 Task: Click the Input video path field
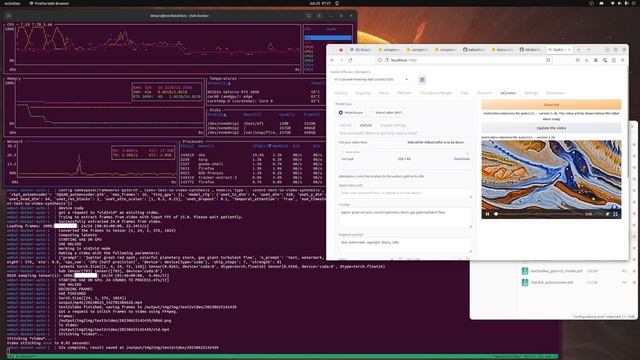pyautogui.click(x=405, y=193)
